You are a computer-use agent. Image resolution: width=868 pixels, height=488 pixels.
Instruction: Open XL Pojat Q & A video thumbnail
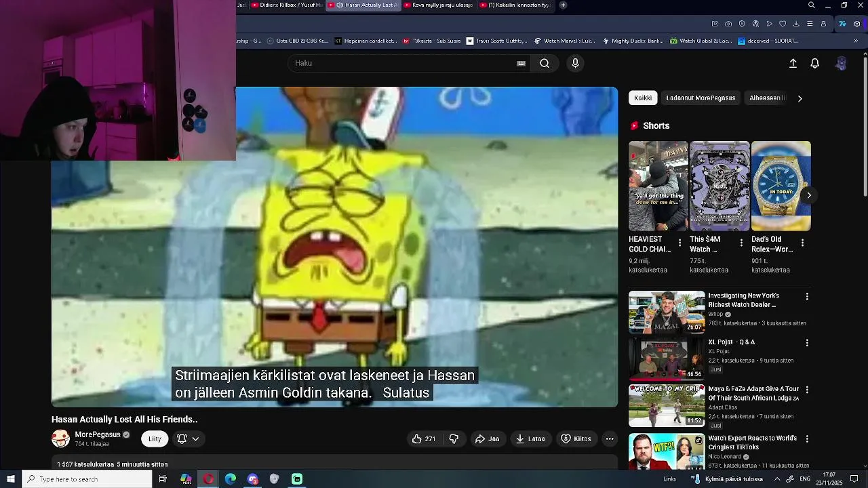pyautogui.click(x=667, y=359)
